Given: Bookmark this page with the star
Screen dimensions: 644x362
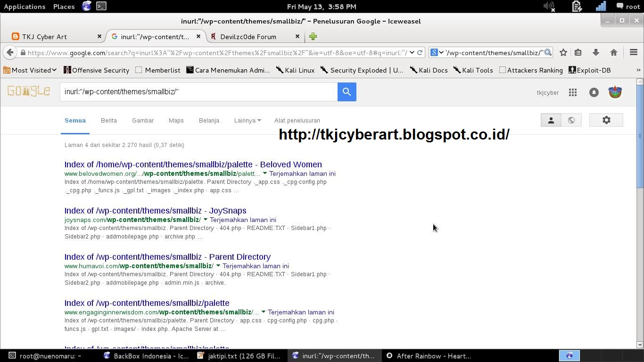Looking at the screenshot, I should pos(563,52).
